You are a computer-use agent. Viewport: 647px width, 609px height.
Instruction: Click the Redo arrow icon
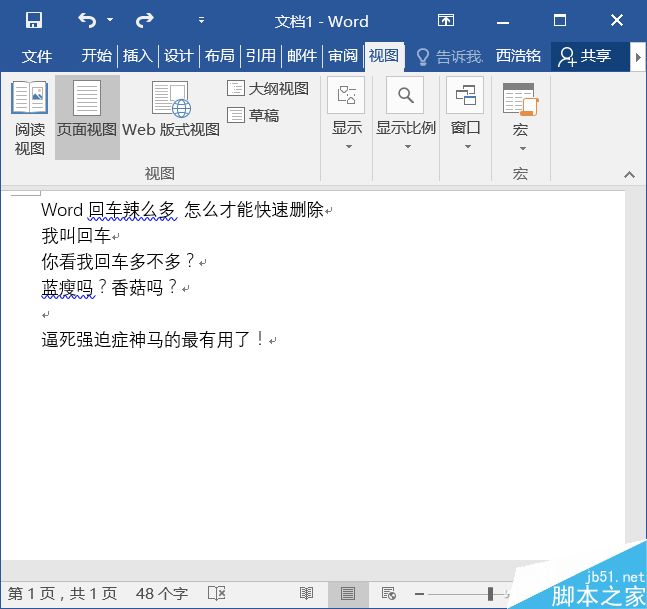pyautogui.click(x=144, y=20)
